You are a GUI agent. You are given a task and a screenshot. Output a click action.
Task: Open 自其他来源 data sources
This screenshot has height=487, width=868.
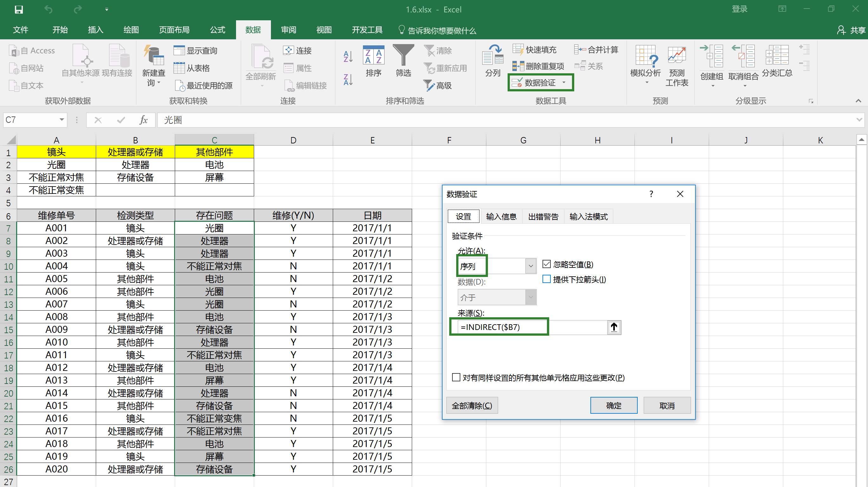coord(81,65)
